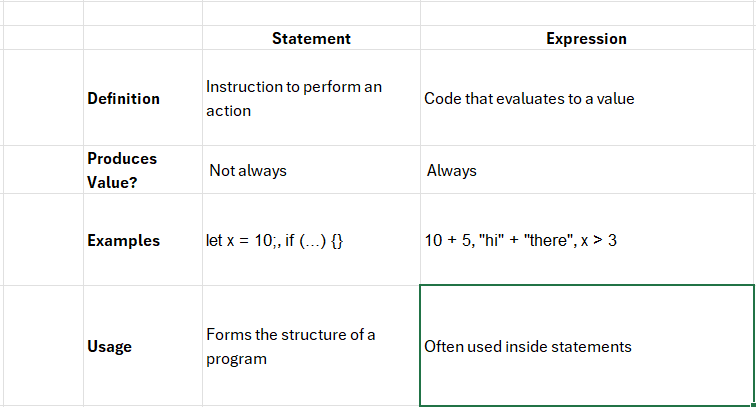Select the cell Forms the structure of a program
Image resolution: width=756 pixels, height=407 pixels.
(x=311, y=346)
